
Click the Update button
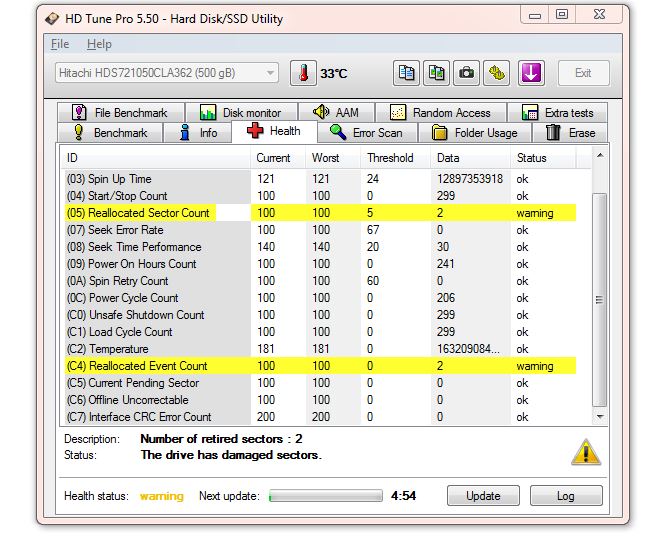coord(483,496)
